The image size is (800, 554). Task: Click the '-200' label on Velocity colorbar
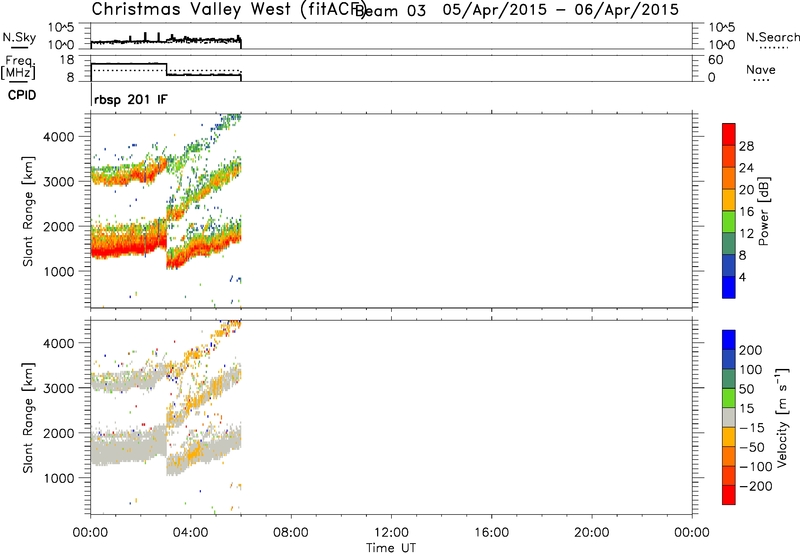(756, 486)
